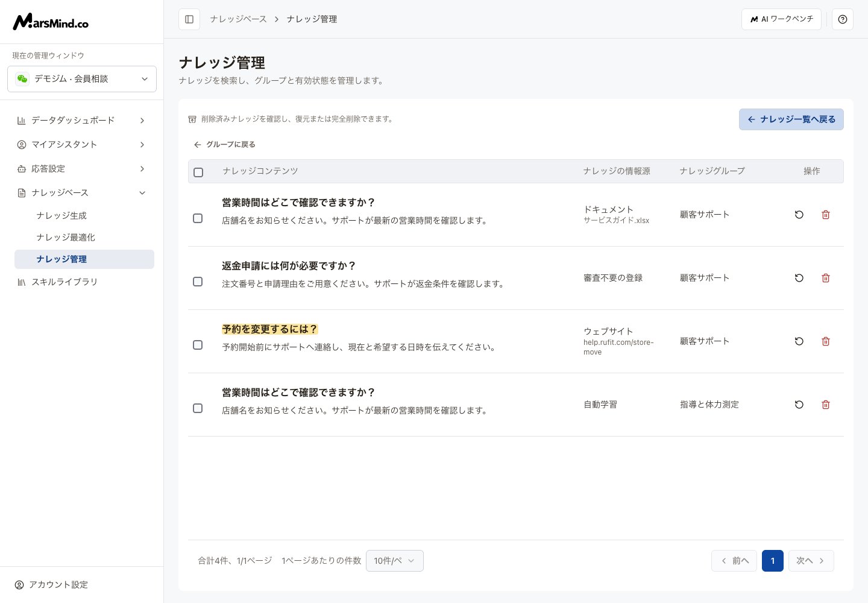Delete the 返金申請には何が必要ですか？ row permanently
The width and height of the screenshot is (868, 603).
[x=826, y=278]
